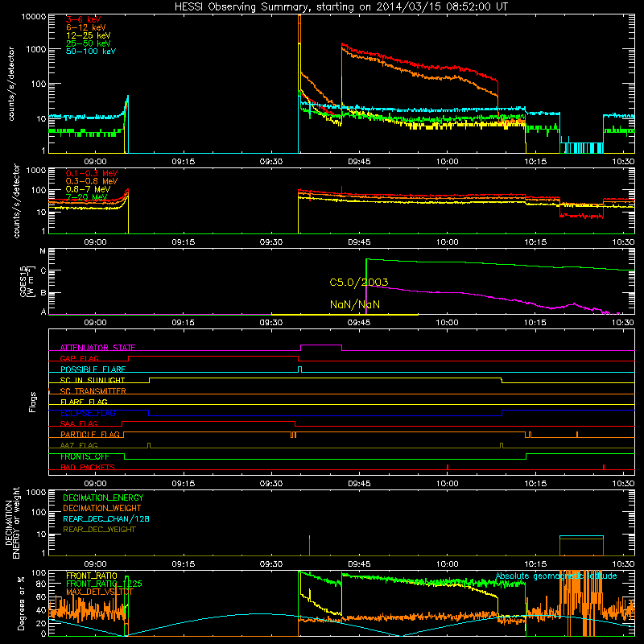
Task: Select the POSSIBLE_FLARE flag label
Action: pos(93,369)
